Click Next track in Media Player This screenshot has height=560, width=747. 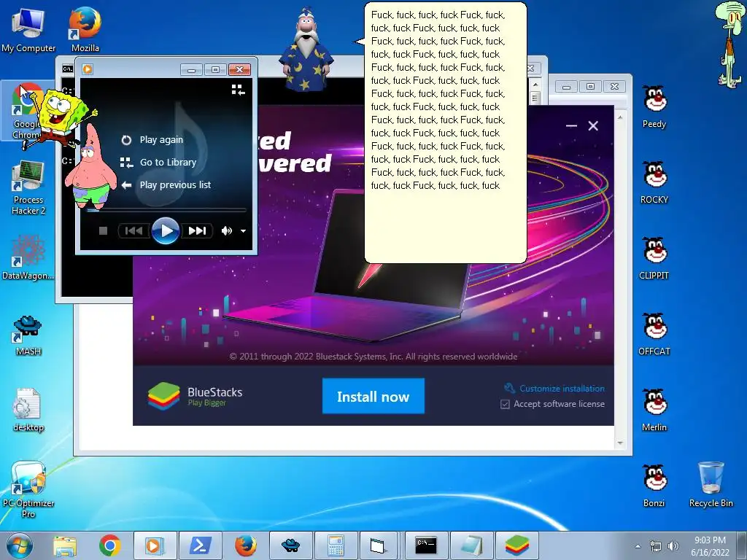[x=197, y=231]
